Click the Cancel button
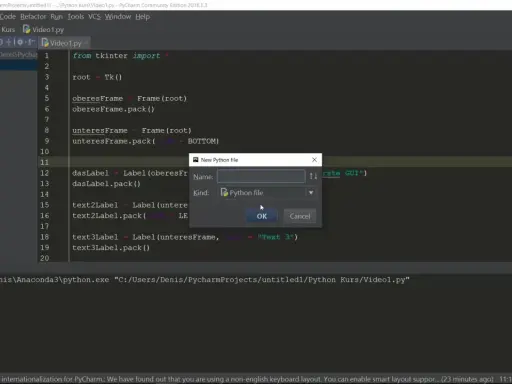Viewport: 512px width, 384px height. point(300,216)
